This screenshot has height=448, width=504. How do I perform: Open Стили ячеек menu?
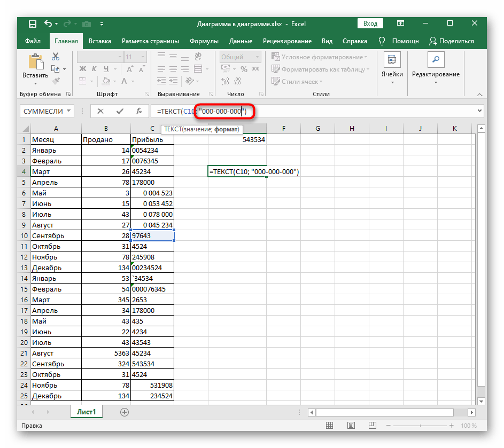[297, 81]
